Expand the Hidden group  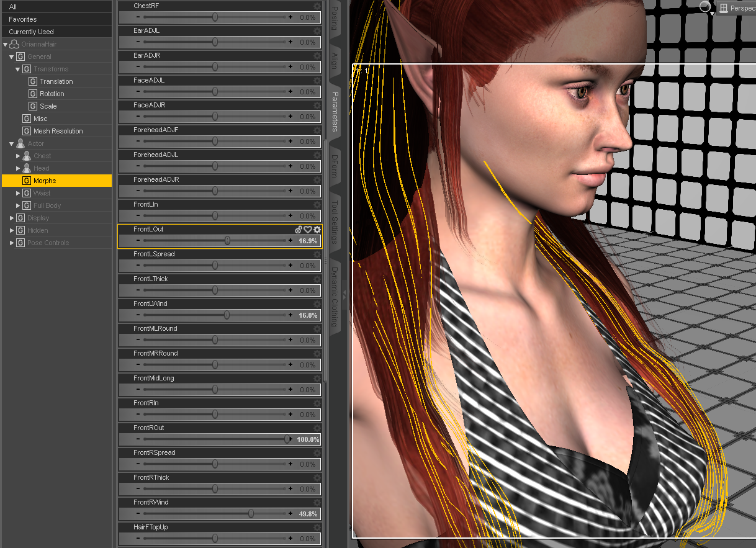(12, 230)
